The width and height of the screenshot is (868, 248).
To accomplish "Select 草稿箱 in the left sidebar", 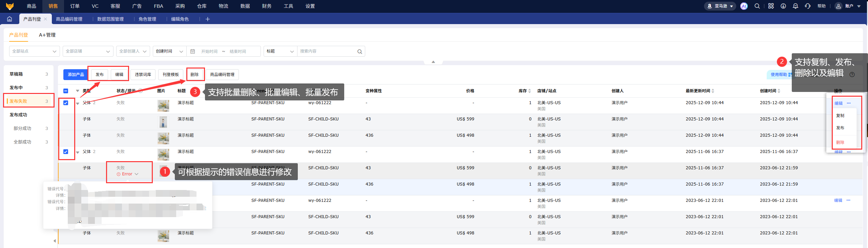I will point(16,74).
